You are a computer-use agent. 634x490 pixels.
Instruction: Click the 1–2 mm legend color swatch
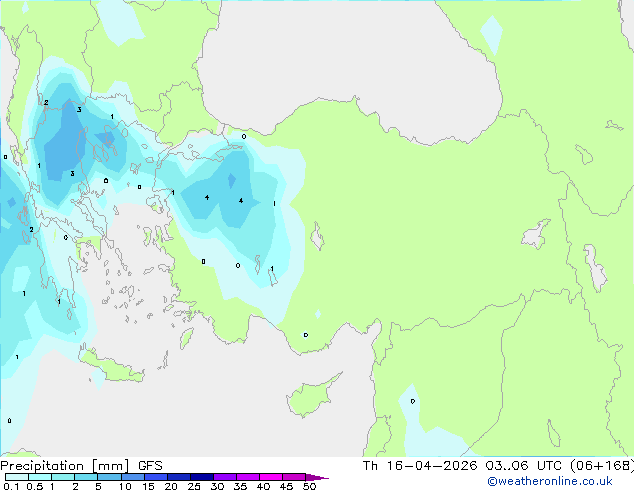[x=63, y=477]
